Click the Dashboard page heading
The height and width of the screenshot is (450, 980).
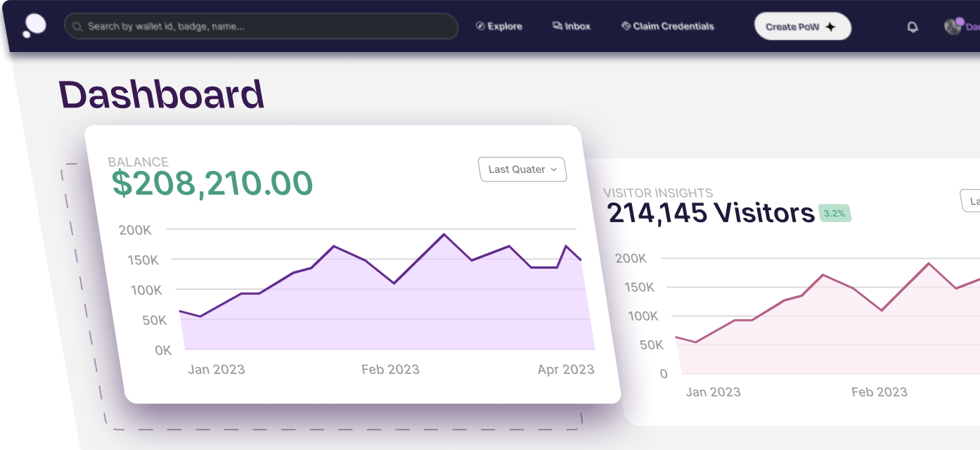[x=162, y=95]
